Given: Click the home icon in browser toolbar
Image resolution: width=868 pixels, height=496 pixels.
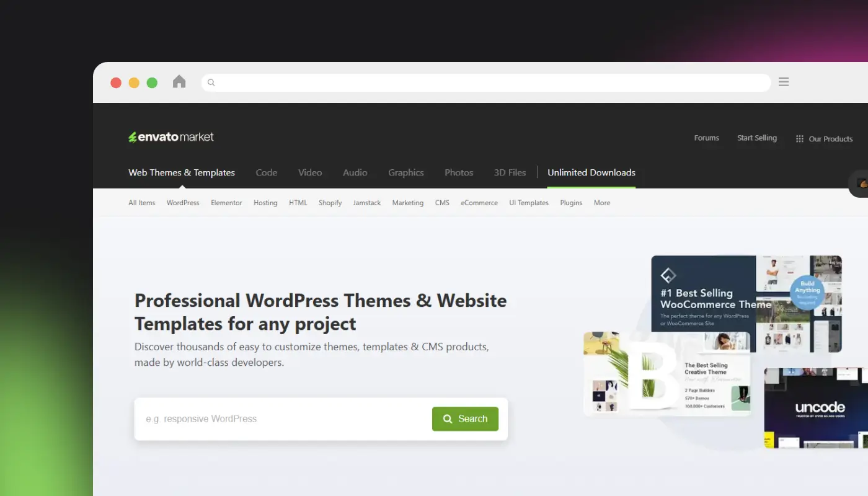Looking at the screenshot, I should click(179, 81).
